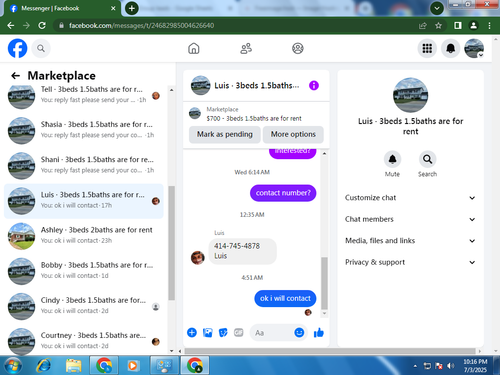The height and width of the screenshot is (375, 500).
Task: Open Internet Explorer from taskbar
Action: tap(44, 366)
